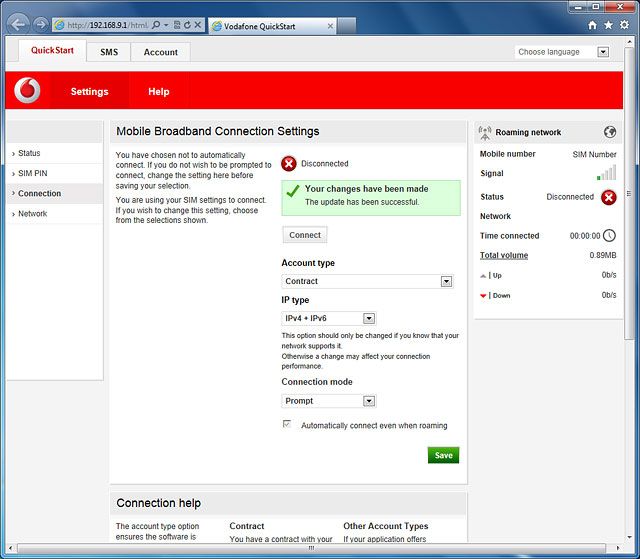Click the Vodafone logo icon
640x559 pixels.
tap(28, 91)
